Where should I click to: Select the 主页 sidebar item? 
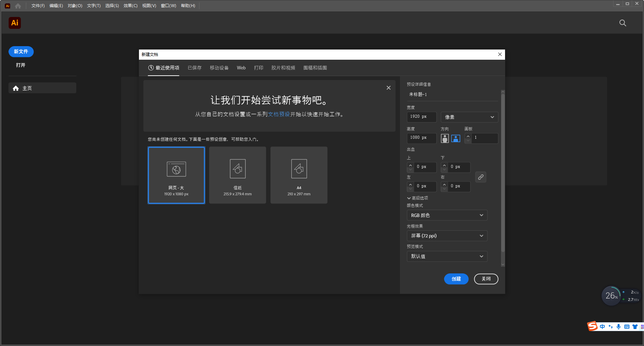(42, 88)
